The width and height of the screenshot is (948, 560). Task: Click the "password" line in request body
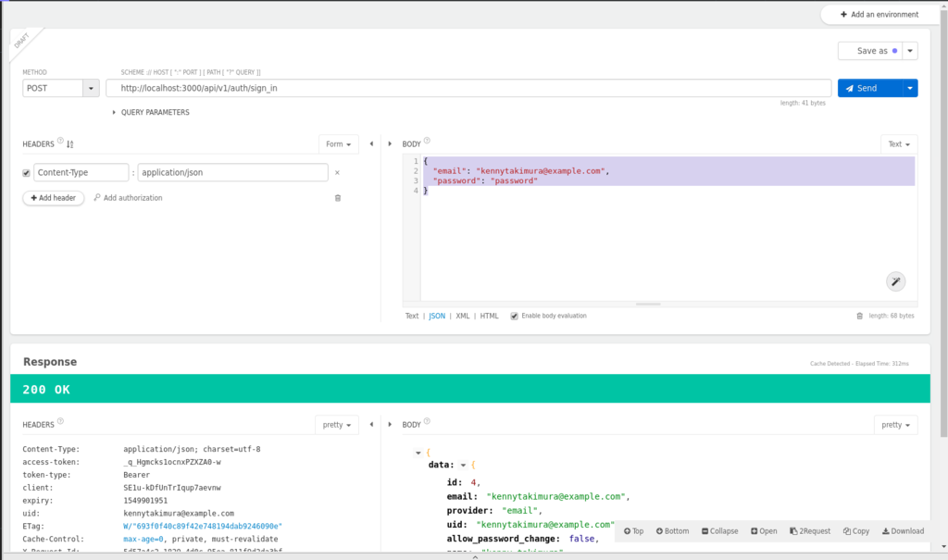(485, 180)
